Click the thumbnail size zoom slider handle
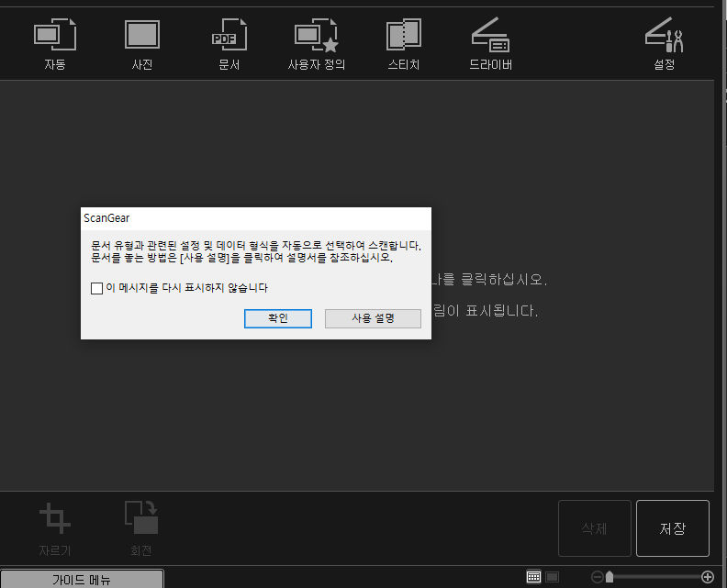727x588 pixels. (610, 577)
